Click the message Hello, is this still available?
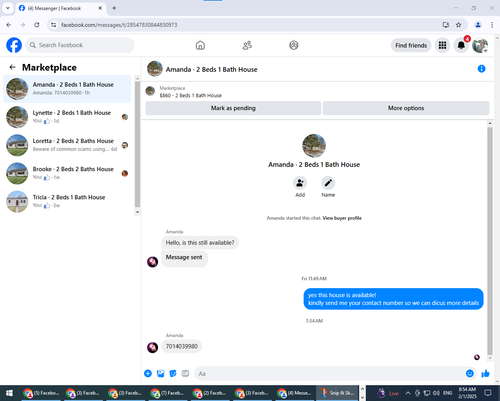Viewport: 500px width, 401px height. point(200,242)
